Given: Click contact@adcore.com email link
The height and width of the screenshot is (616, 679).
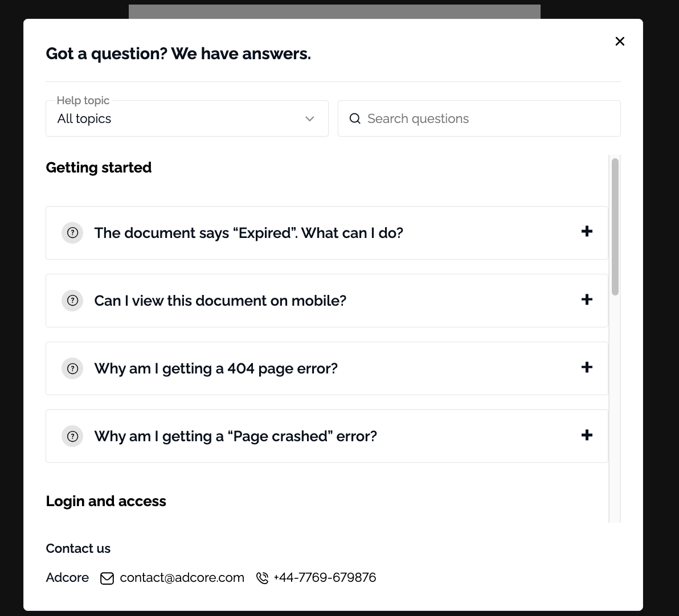Looking at the screenshot, I should (x=182, y=577).
